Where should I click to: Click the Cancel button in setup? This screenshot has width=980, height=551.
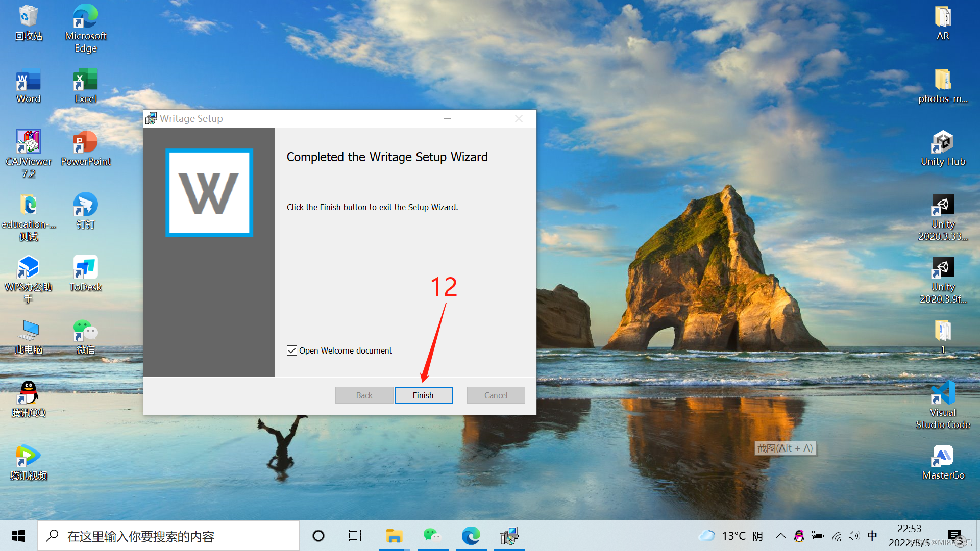496,395
